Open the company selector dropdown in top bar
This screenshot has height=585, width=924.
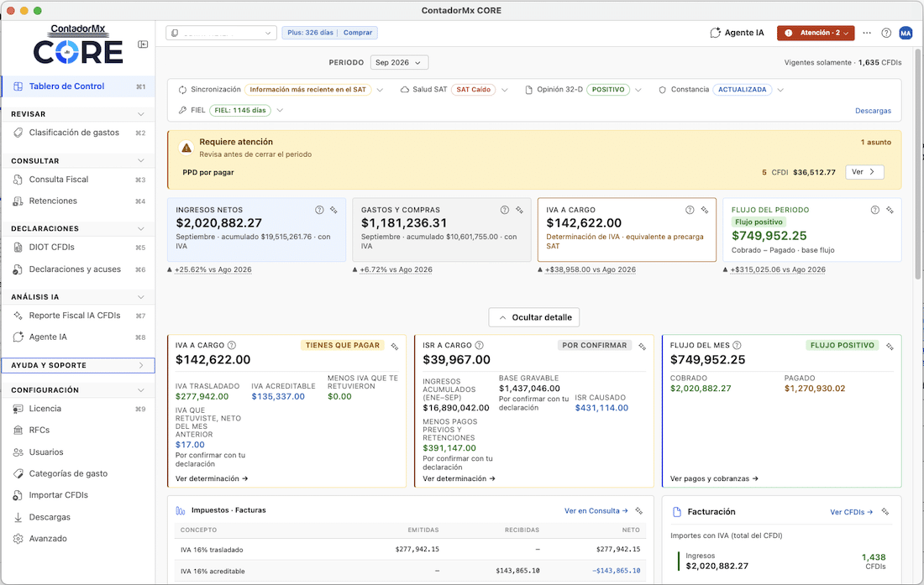pyautogui.click(x=222, y=33)
